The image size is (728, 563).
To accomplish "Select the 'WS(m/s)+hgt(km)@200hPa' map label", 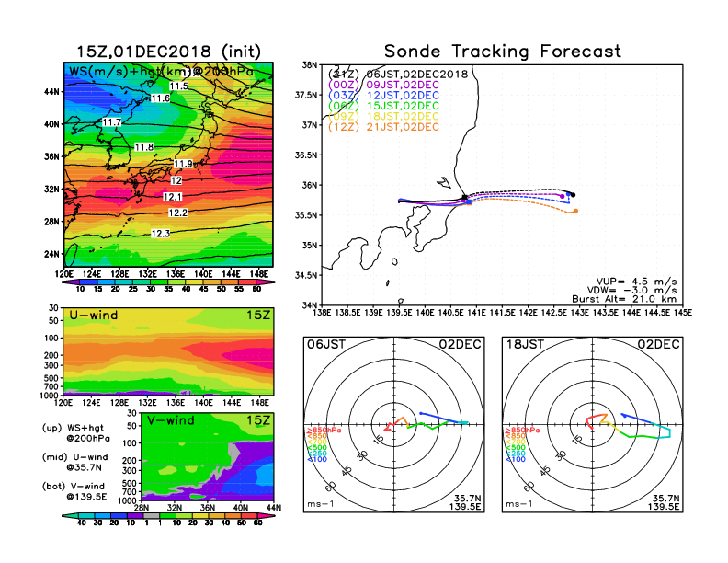I will [x=161, y=72].
